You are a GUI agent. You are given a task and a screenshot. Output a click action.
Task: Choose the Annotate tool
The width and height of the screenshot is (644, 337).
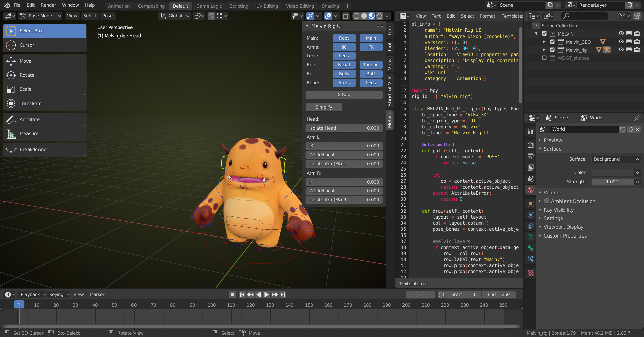(x=30, y=119)
